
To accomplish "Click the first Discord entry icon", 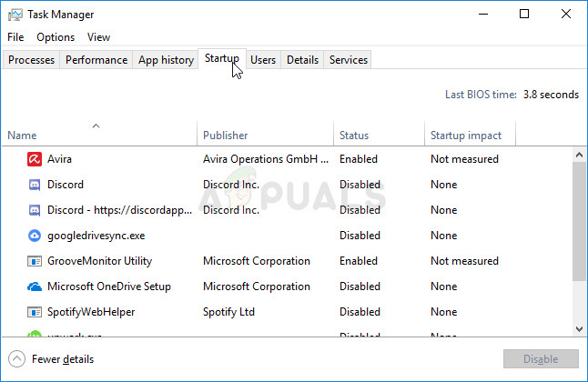I will click(x=34, y=185).
